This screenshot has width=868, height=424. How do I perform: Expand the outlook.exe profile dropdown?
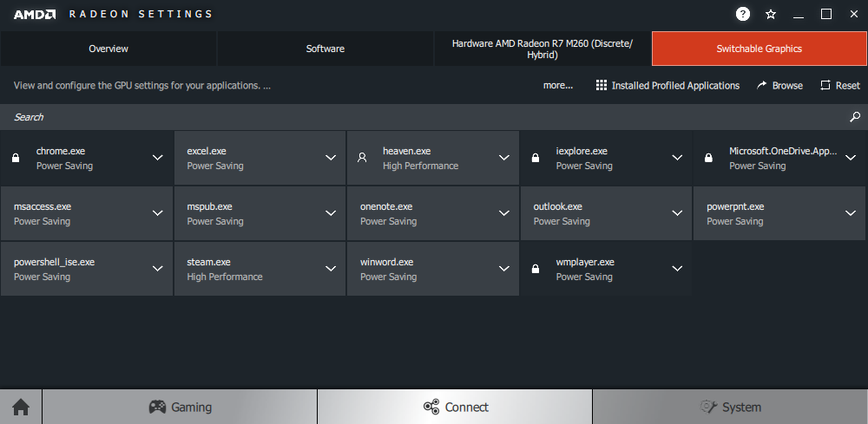click(677, 213)
